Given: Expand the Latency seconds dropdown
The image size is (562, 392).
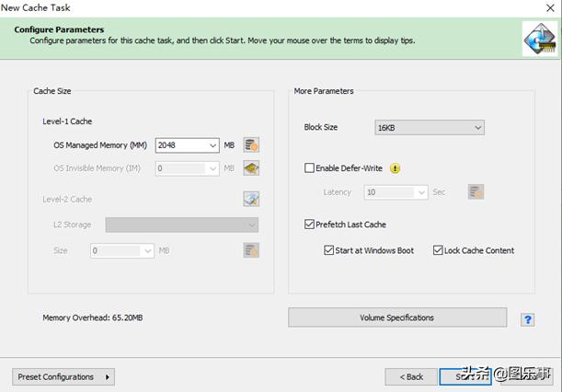Looking at the screenshot, I should coord(421,192).
